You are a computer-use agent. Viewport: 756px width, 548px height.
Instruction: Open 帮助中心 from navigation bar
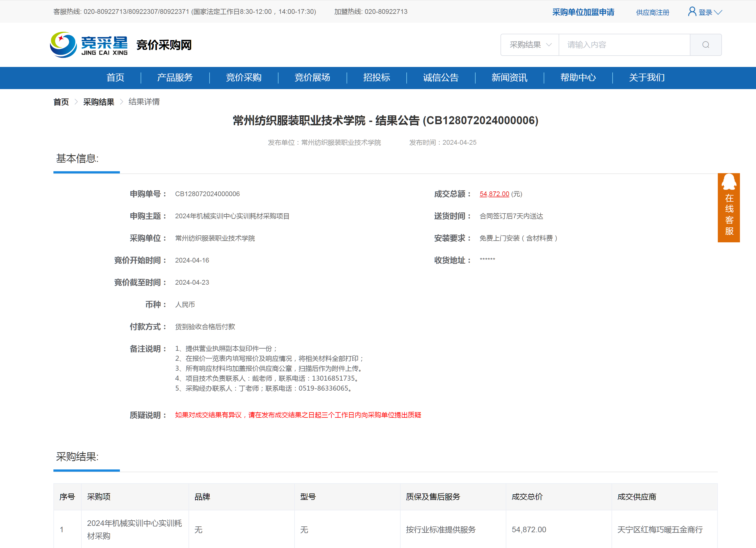pyautogui.click(x=578, y=78)
